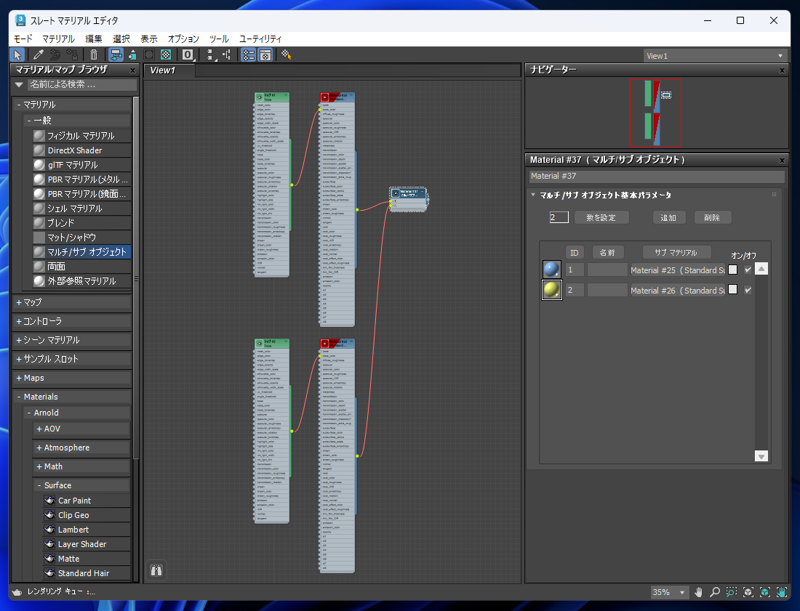
Task: Open the View1 view dropdown
Action: [714, 56]
